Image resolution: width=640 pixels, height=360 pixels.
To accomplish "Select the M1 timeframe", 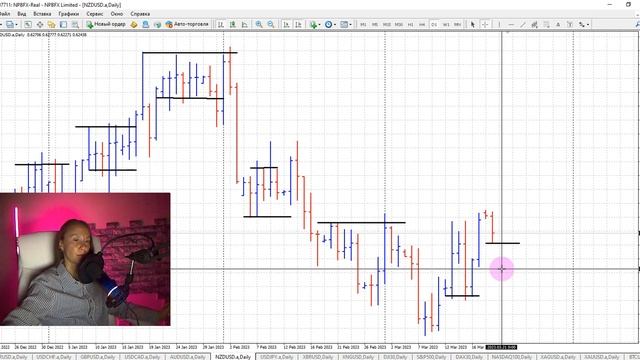I will click(363, 24).
